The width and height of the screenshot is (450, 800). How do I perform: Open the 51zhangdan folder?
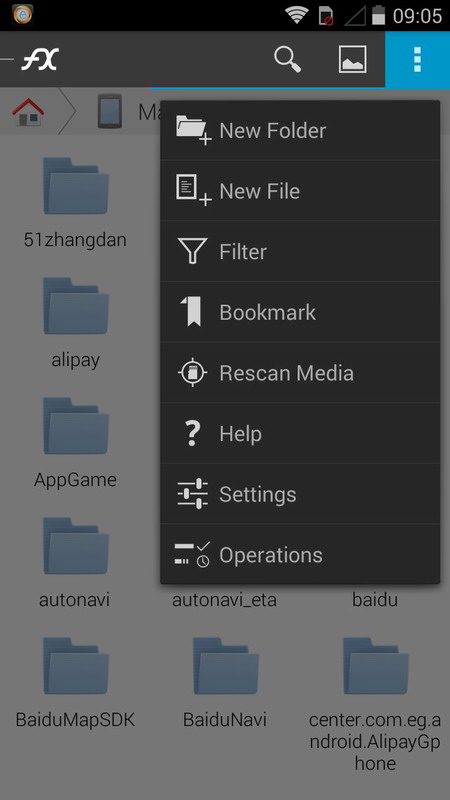point(76,203)
